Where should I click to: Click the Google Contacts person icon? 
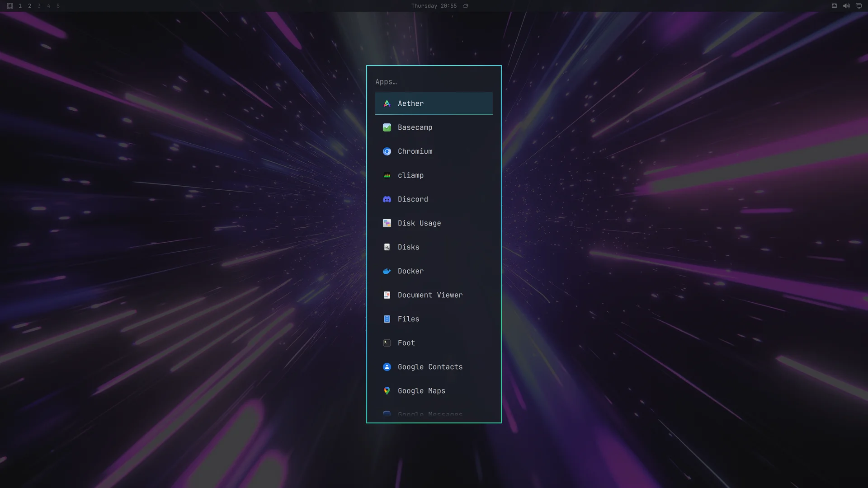click(x=387, y=367)
